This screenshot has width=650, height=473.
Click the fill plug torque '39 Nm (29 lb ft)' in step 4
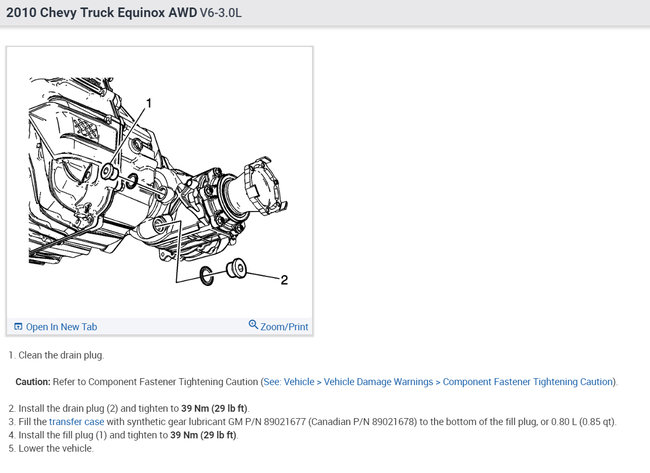pos(204,435)
